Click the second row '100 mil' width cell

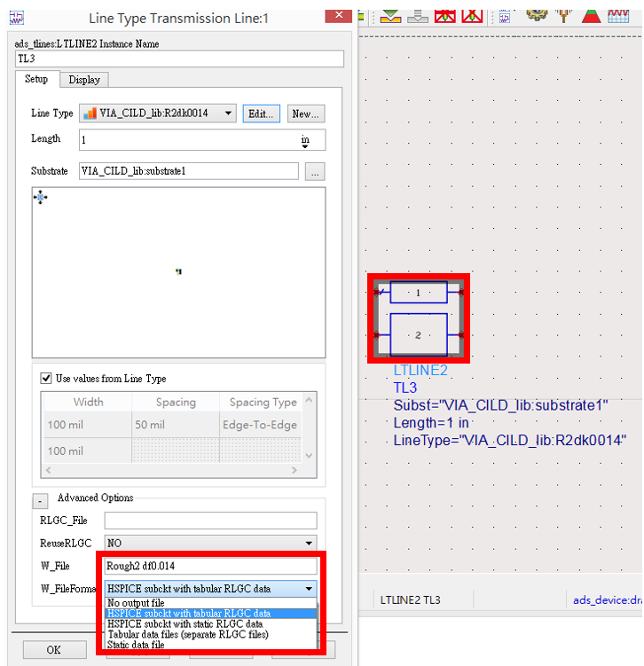88,451
